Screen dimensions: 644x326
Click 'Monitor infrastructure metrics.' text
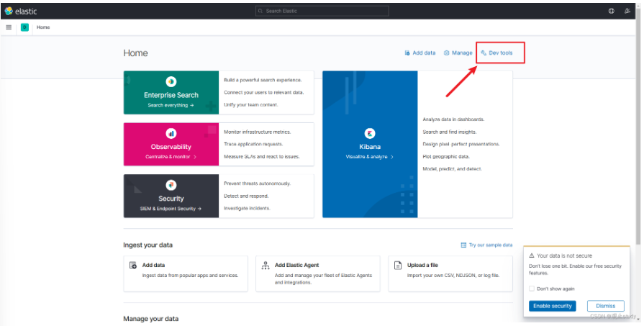[257, 132]
